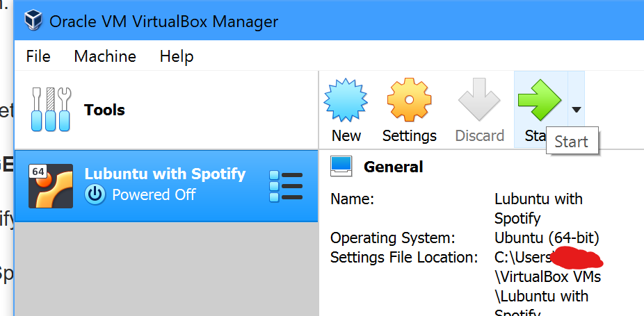Click the General section monitor icon
The height and width of the screenshot is (316, 644).
341,167
